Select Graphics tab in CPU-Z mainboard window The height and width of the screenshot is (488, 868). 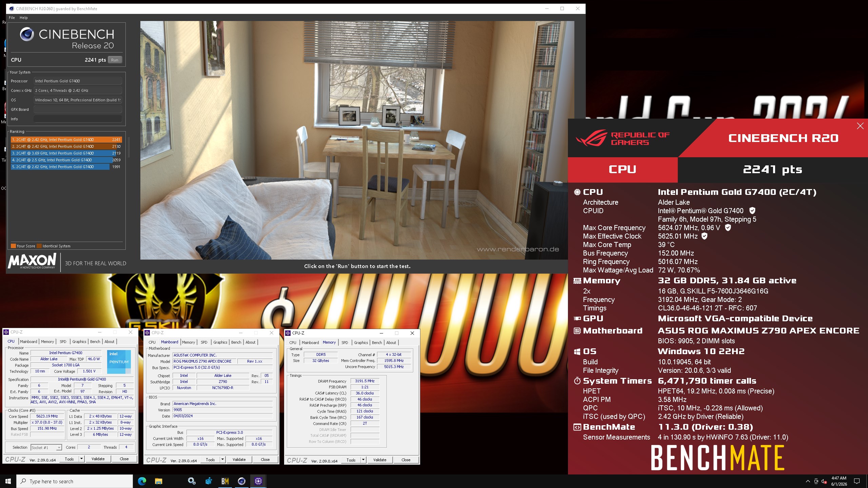[220, 342]
